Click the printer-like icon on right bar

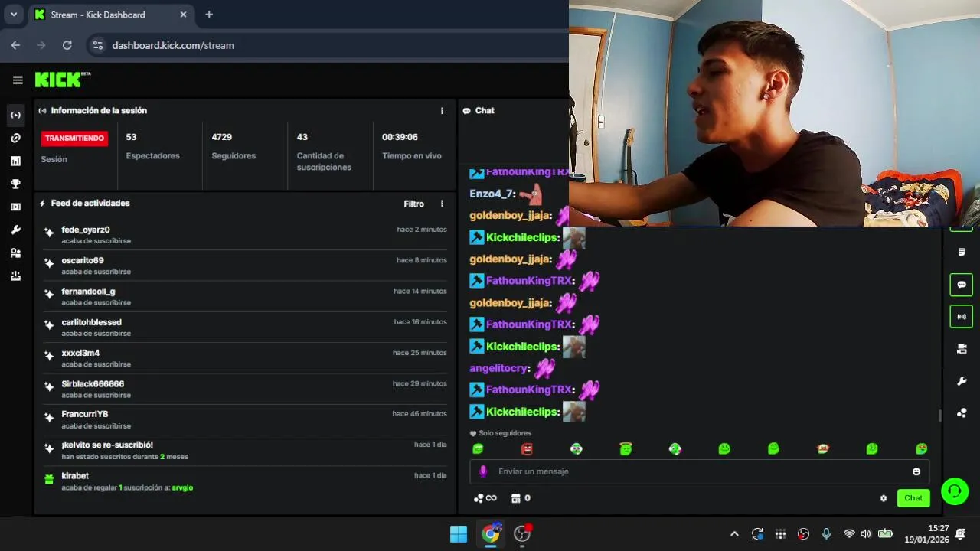point(962,349)
